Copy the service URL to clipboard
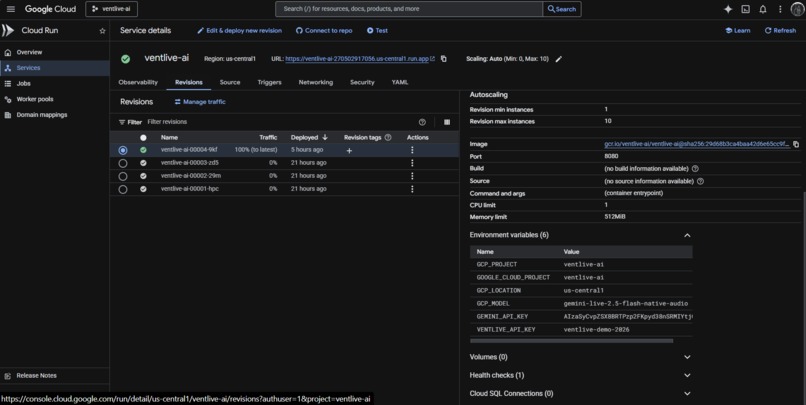806x405 pixels. pyautogui.click(x=444, y=59)
